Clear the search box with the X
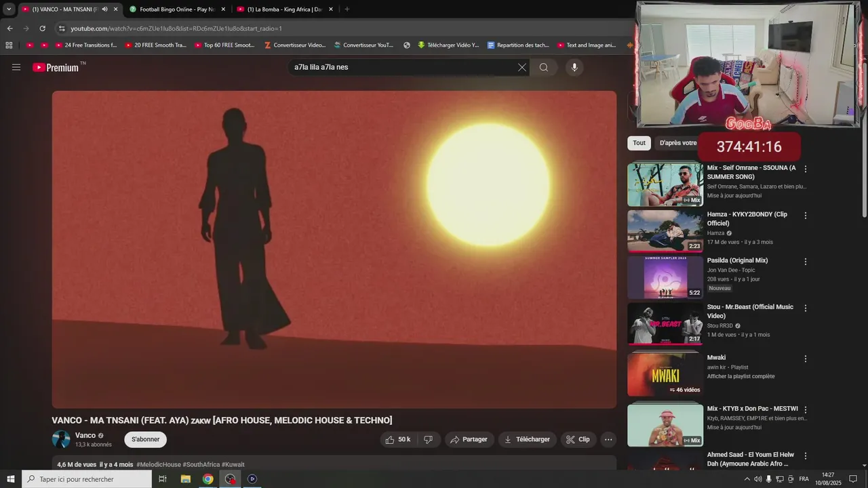The width and height of the screenshot is (868, 488). pyautogui.click(x=521, y=67)
